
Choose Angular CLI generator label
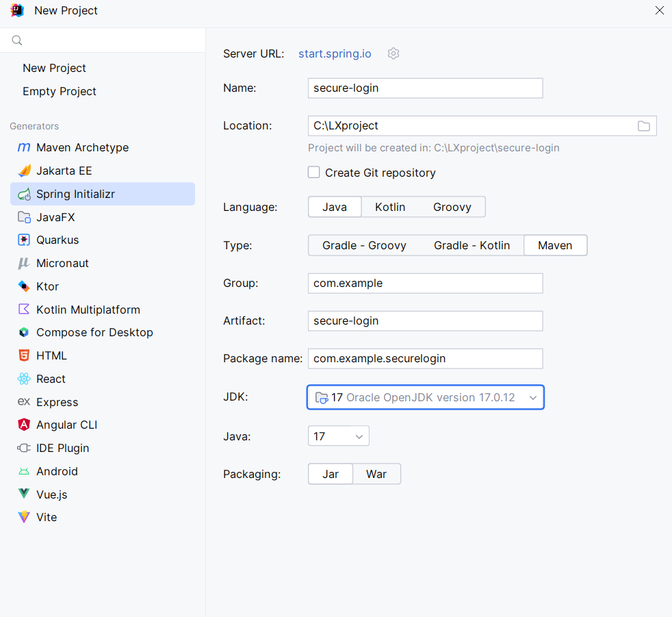(x=67, y=425)
